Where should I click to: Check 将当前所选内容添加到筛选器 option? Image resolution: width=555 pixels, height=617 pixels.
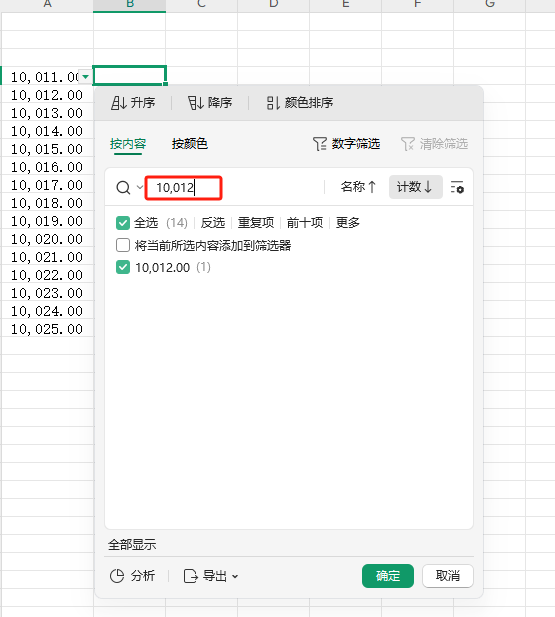123,245
